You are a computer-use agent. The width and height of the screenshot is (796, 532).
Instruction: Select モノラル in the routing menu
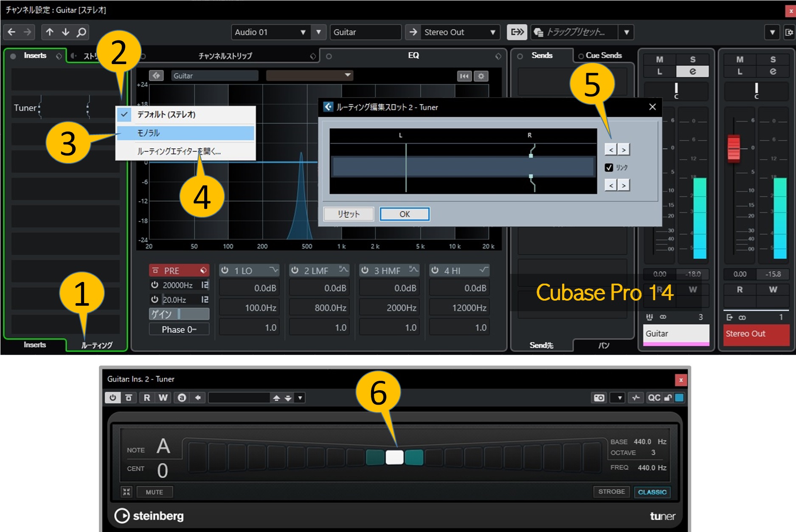(x=186, y=133)
